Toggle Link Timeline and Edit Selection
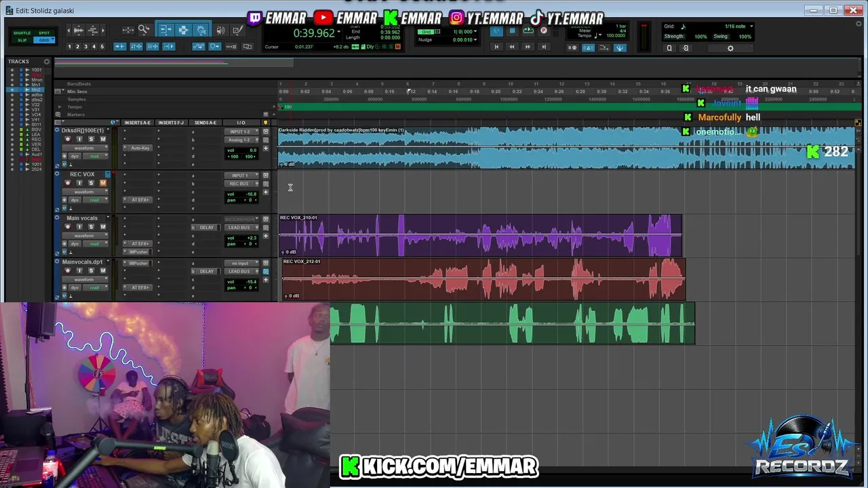This screenshot has height=488, width=868. [136, 46]
